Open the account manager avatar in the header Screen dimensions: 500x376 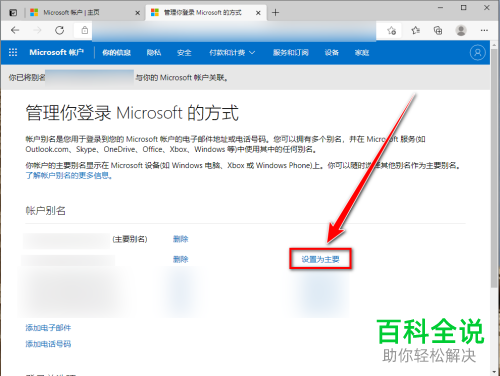[x=477, y=53]
